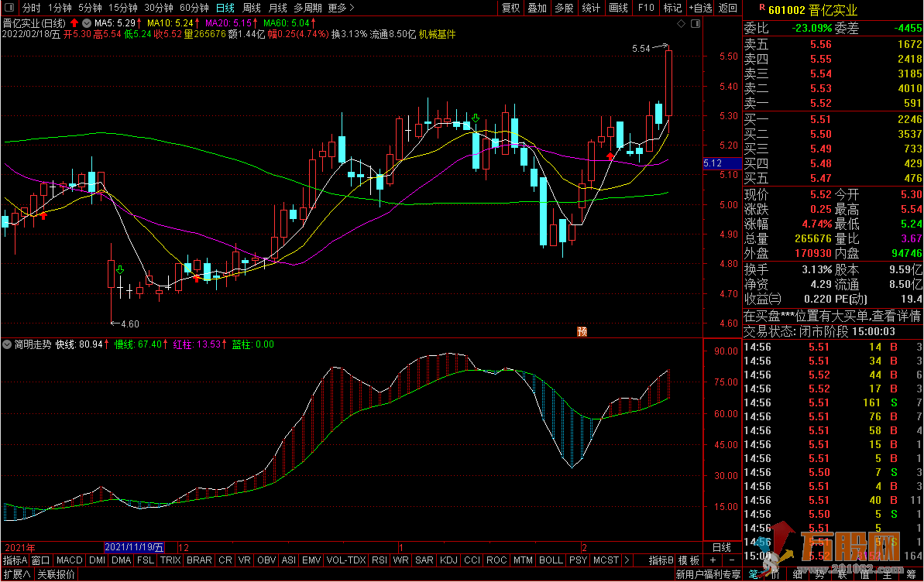Screen dimensions: 924x582
Task: Open the 日线 period selector below the price axis
Action: point(722,547)
